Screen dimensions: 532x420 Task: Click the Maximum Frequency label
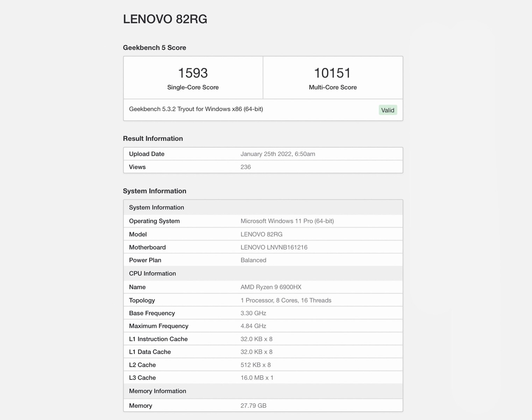[158, 326]
